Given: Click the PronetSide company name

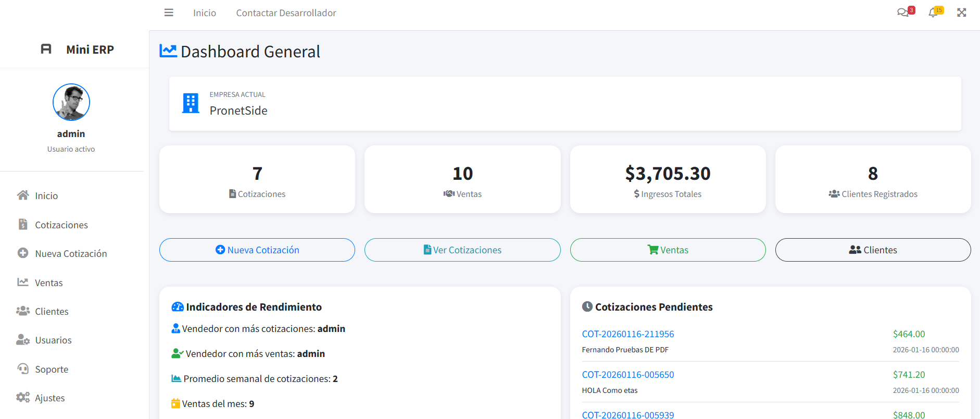Looking at the screenshot, I should click(x=238, y=110).
